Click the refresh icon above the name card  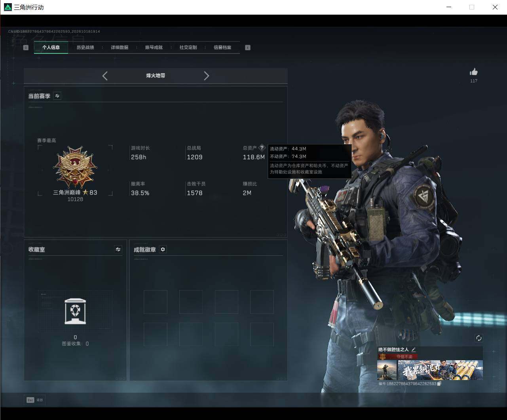[x=479, y=338]
